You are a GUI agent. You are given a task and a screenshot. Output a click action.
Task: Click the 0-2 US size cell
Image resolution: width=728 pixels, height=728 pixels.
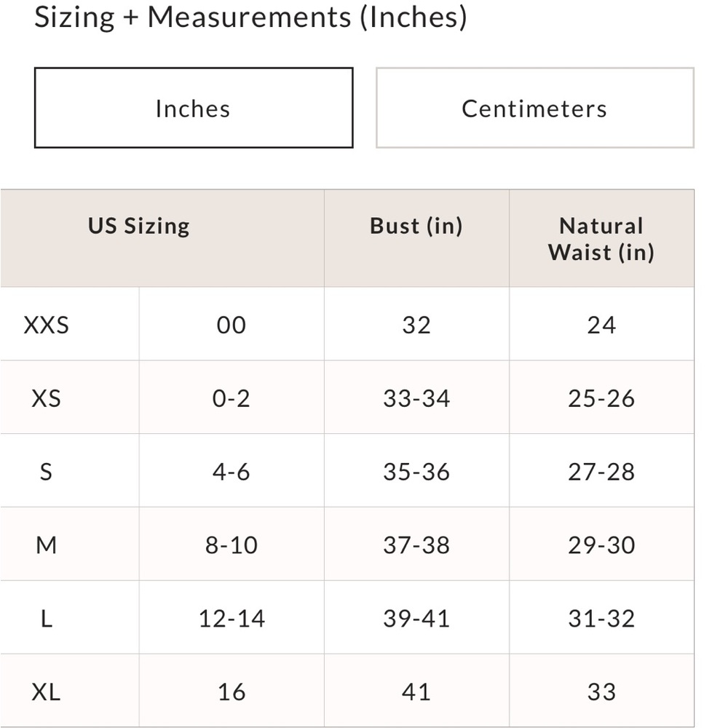point(232,398)
